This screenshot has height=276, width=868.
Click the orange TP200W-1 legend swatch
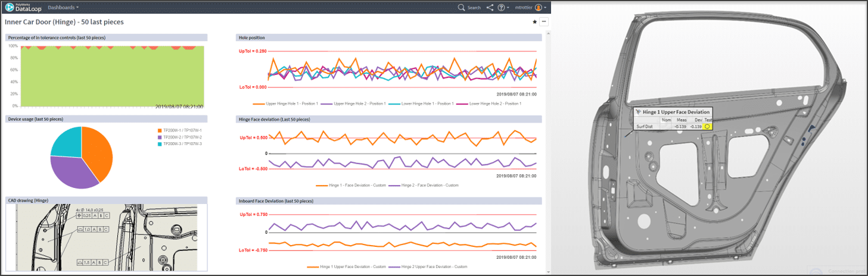pos(160,130)
